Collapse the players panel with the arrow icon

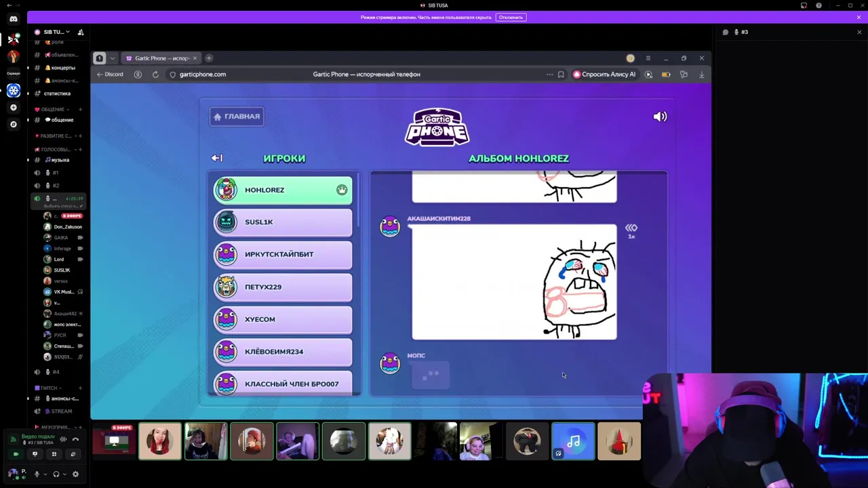[x=217, y=158]
